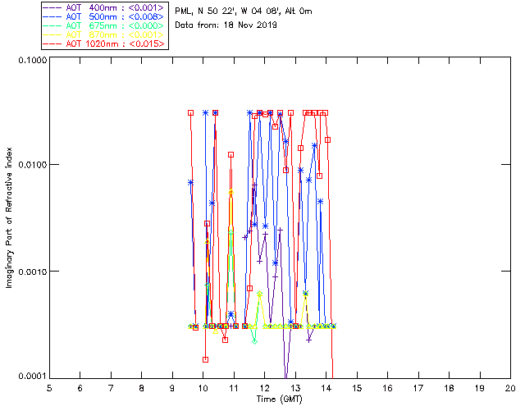Screen dimensions: 525x420
Task: Click the x-axis tick label 6
Action: coord(80,388)
